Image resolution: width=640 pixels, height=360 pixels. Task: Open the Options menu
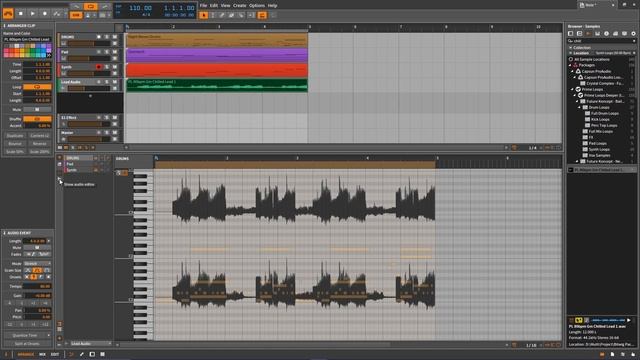(257, 6)
